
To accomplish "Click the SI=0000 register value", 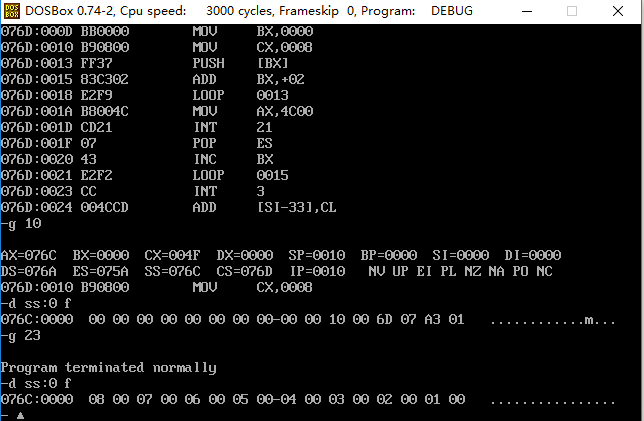I will pyautogui.click(x=461, y=255).
